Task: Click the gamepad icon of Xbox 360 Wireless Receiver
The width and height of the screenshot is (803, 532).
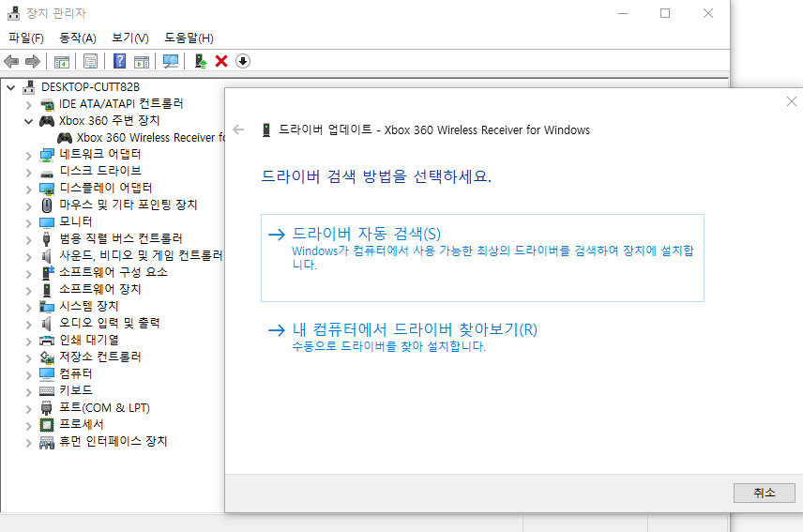Action: [x=65, y=138]
